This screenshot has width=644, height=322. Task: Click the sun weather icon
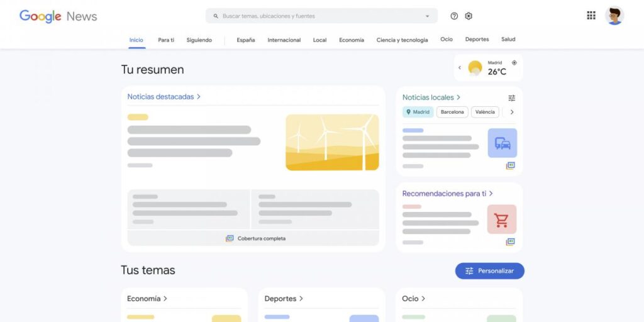[475, 68]
